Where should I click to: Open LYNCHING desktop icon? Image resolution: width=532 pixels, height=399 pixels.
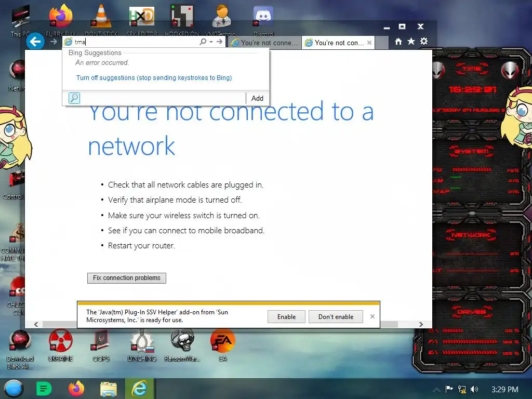click(142, 345)
